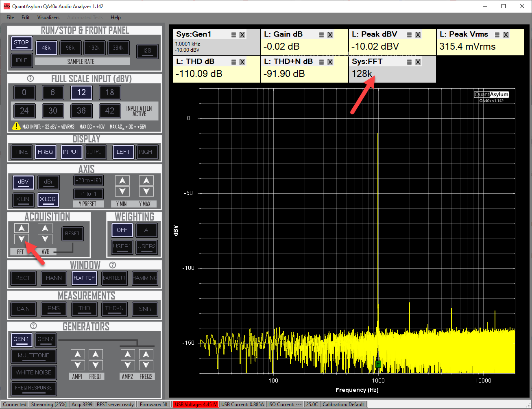
Task: Click the SNR measurement button
Action: tap(145, 309)
